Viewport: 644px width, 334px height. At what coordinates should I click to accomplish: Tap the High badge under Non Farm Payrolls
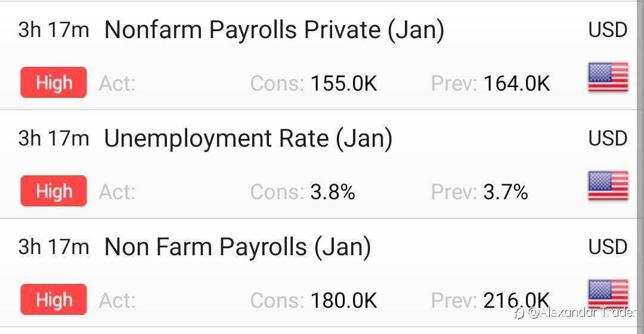click(x=54, y=299)
